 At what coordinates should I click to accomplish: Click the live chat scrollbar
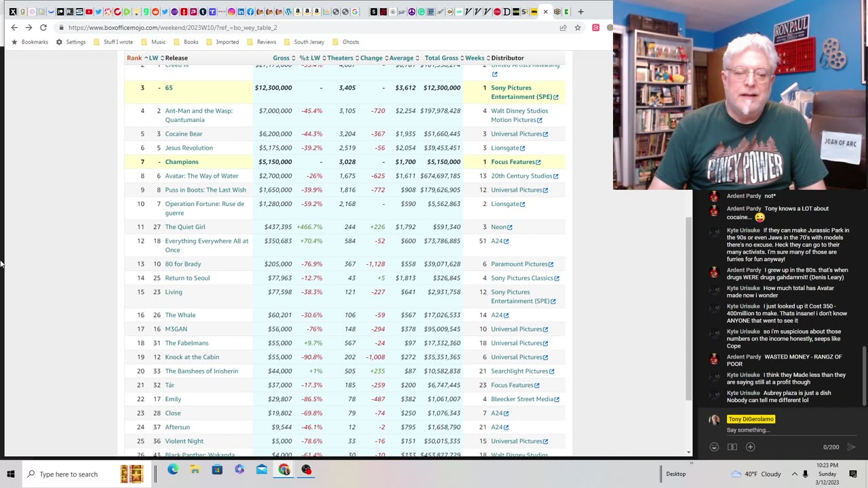coord(865,375)
